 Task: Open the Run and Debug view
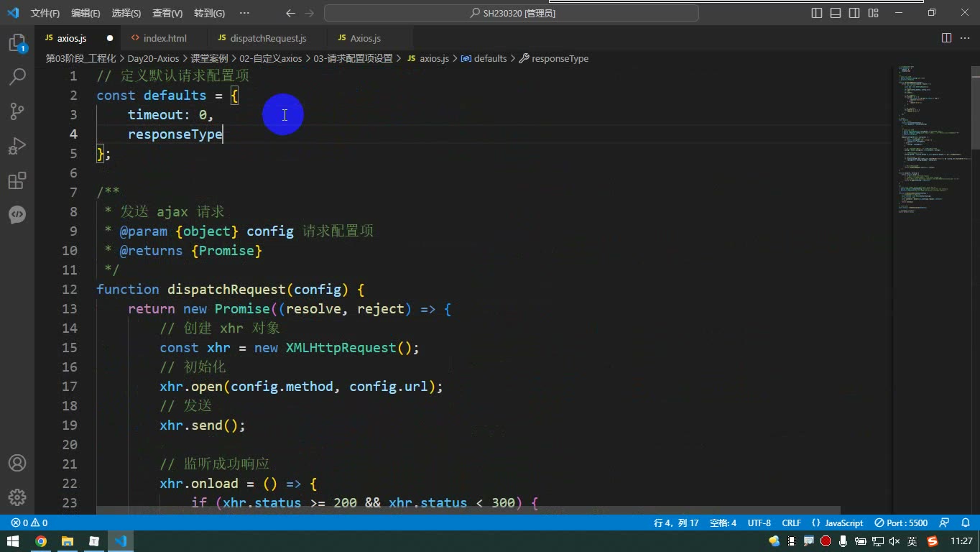(x=17, y=146)
